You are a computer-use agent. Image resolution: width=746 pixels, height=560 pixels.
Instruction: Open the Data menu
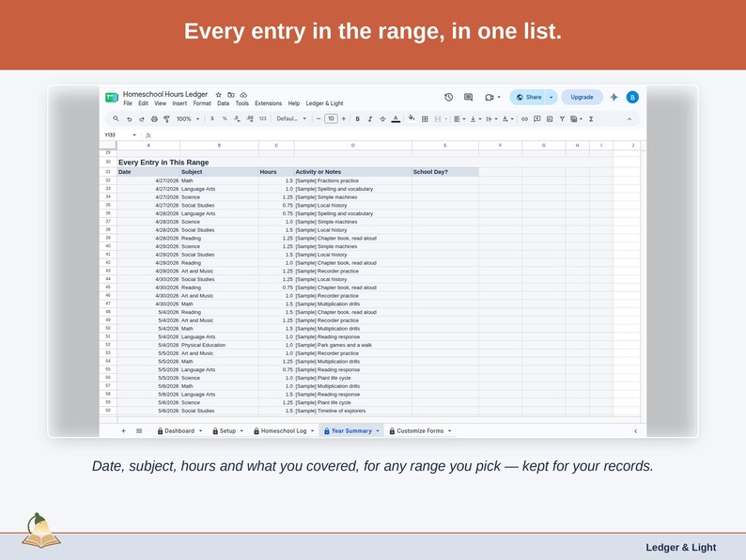[223, 103]
